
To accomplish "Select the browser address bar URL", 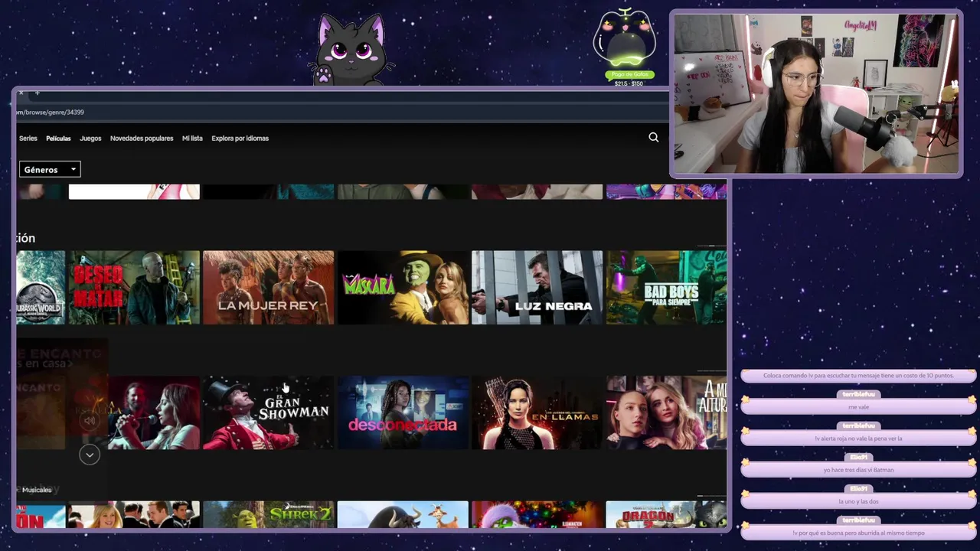I will pyautogui.click(x=51, y=112).
